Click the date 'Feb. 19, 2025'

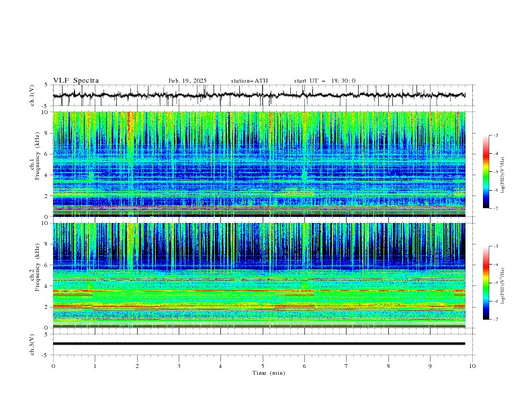(187, 81)
